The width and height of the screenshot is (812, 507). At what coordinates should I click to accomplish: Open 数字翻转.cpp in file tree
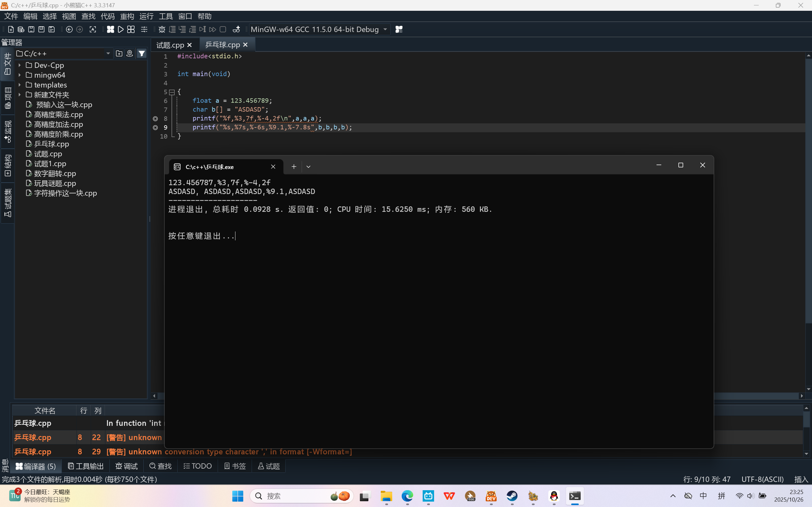(x=55, y=173)
